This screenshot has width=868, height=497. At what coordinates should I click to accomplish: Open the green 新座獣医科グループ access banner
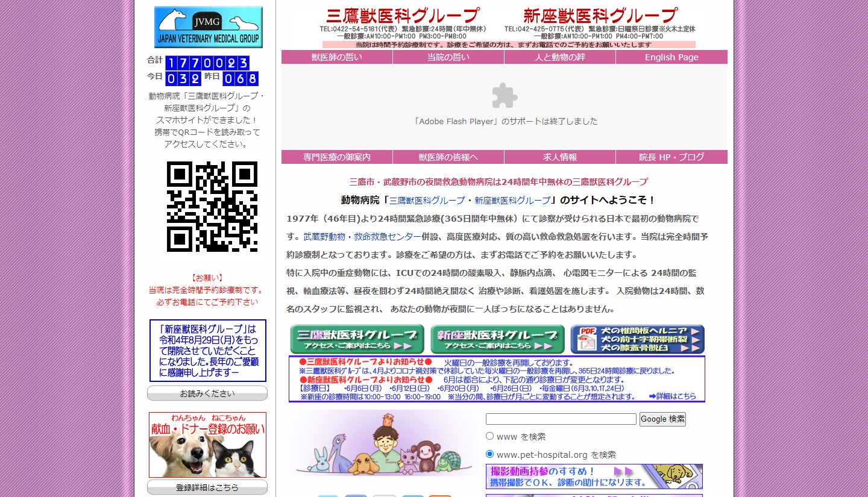click(497, 339)
